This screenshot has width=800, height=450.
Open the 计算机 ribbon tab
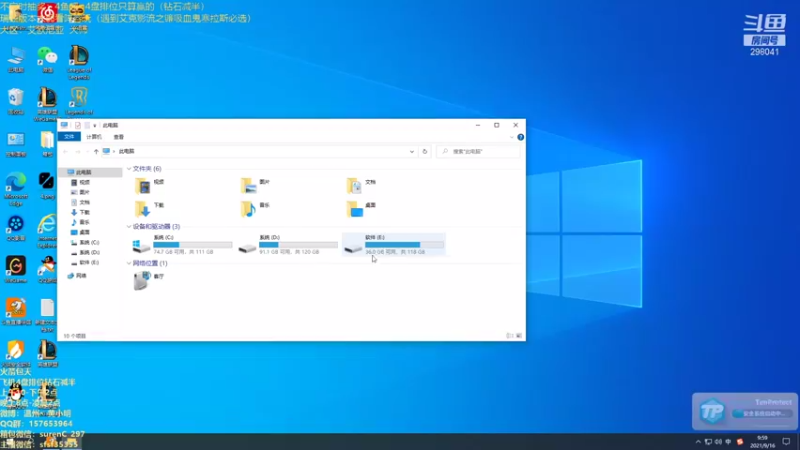[94, 137]
